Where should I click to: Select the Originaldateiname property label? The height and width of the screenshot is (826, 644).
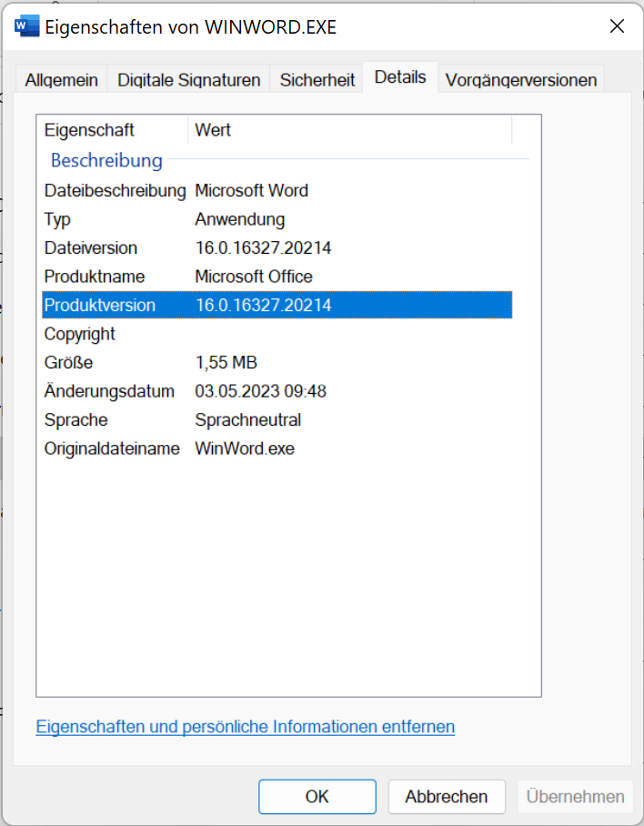coord(112,448)
